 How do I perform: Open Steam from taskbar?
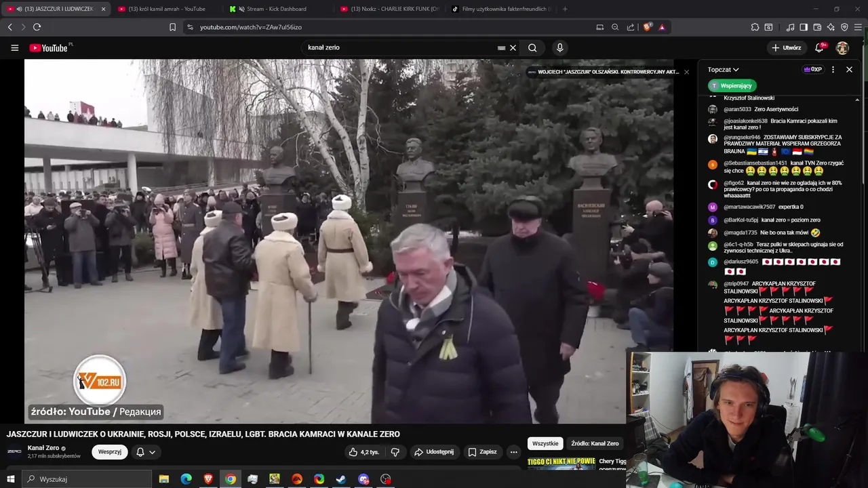point(341,479)
